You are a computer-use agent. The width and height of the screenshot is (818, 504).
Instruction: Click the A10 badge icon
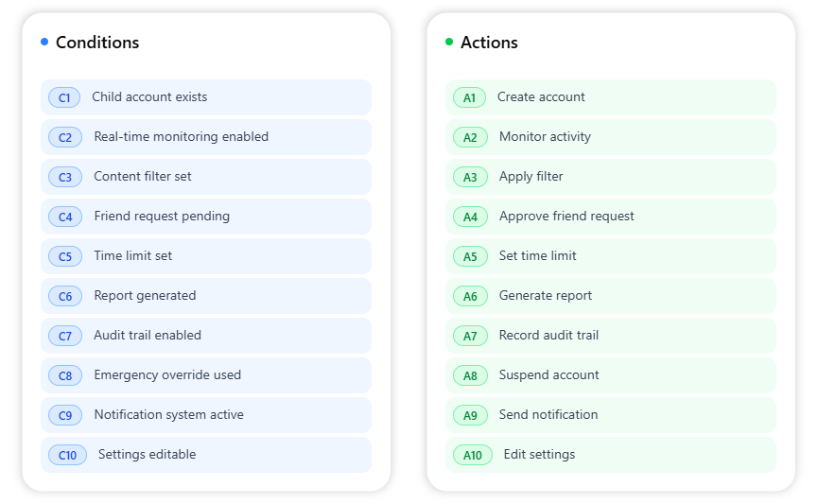pos(473,455)
